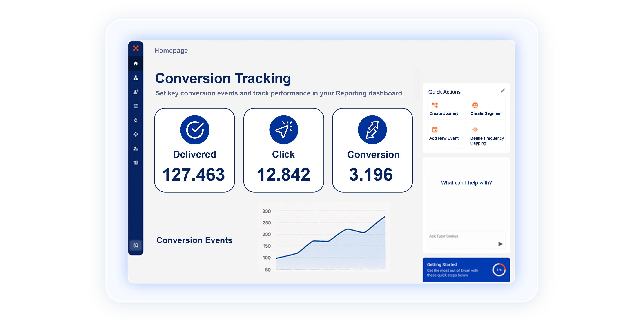Open the sliders settings sidebar icon
Image resolution: width=644 pixels, height=322 pixels.
(x=136, y=106)
